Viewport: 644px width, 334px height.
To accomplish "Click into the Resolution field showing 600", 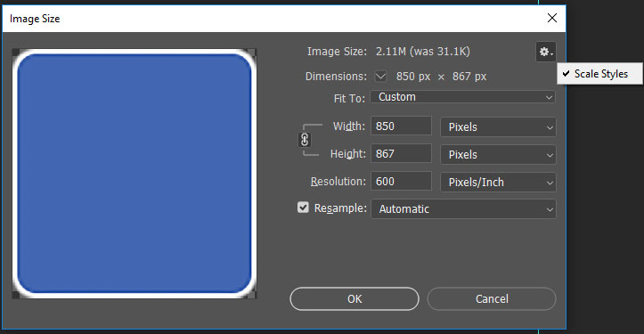I will point(401,181).
